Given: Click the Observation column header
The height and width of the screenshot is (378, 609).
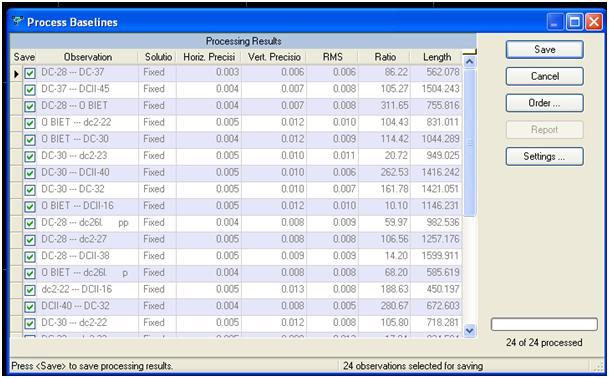Looking at the screenshot, I should tap(87, 57).
